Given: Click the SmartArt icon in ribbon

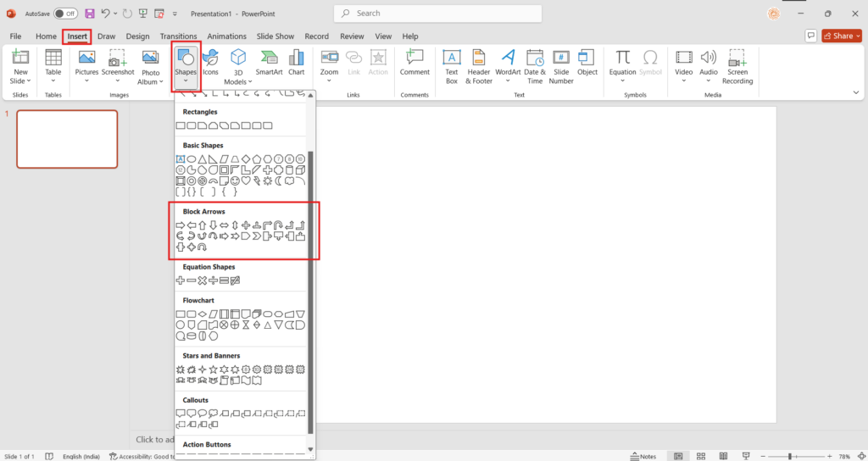Looking at the screenshot, I should (x=270, y=63).
